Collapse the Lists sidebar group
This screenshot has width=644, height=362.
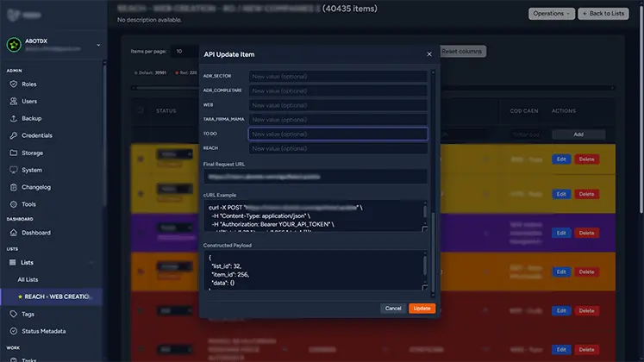pos(91,262)
